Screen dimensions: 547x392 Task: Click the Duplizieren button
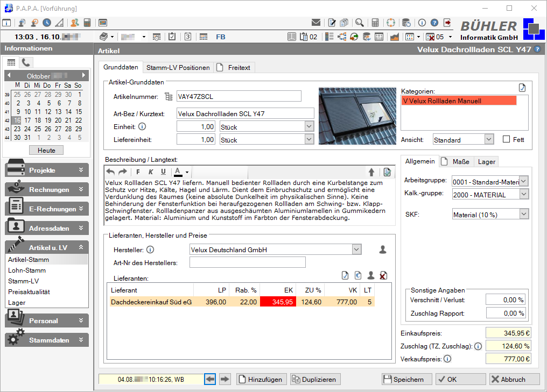coord(315,379)
